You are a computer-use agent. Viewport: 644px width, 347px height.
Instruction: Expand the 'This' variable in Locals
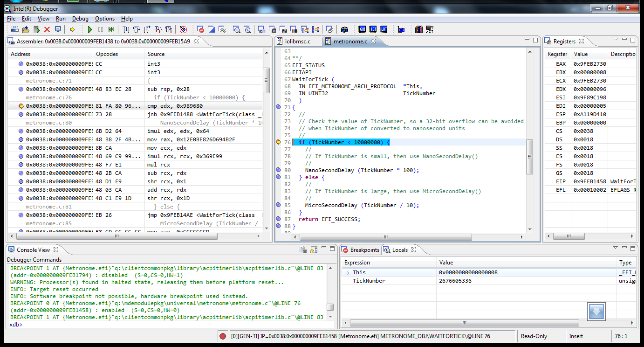point(348,272)
